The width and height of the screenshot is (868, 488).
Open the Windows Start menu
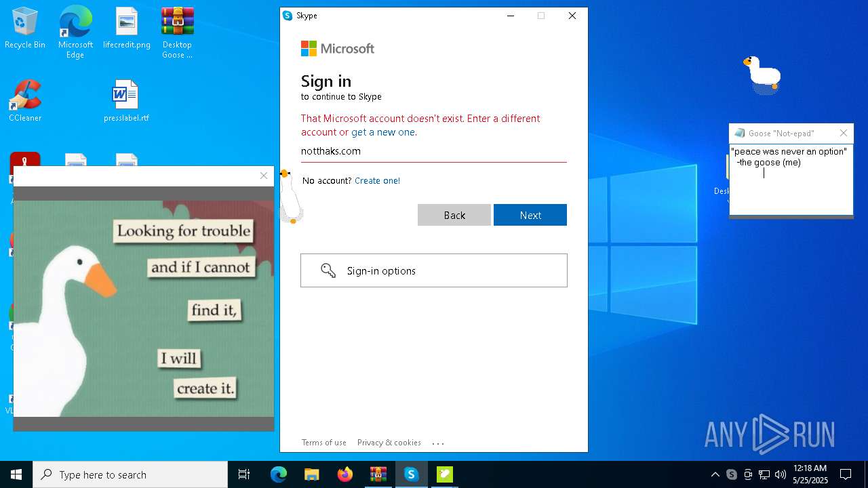16,474
